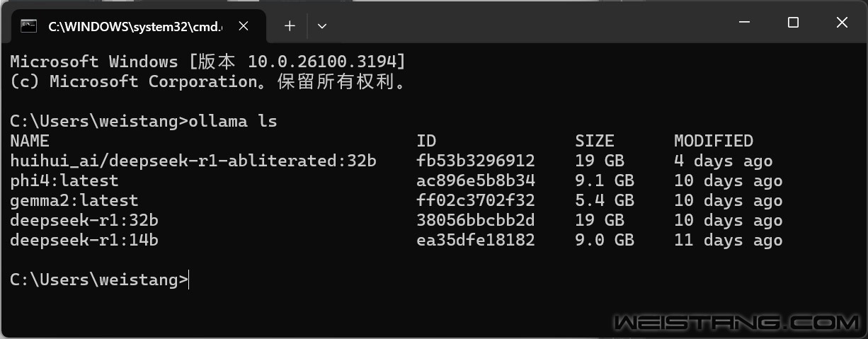Expand the new tab profile dropdown
The image size is (868, 339).
(x=322, y=26)
